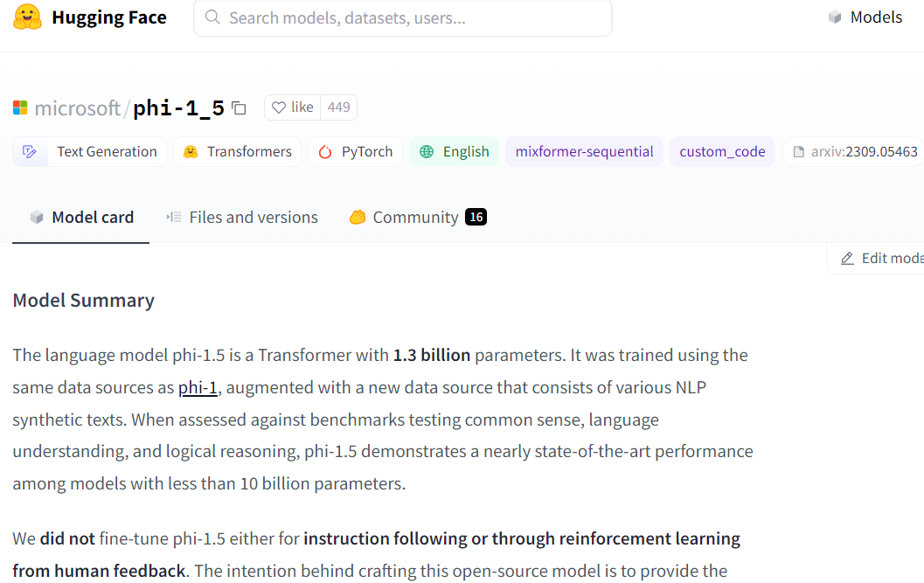
Task: Open the Model card tab
Action: pyautogui.click(x=81, y=218)
